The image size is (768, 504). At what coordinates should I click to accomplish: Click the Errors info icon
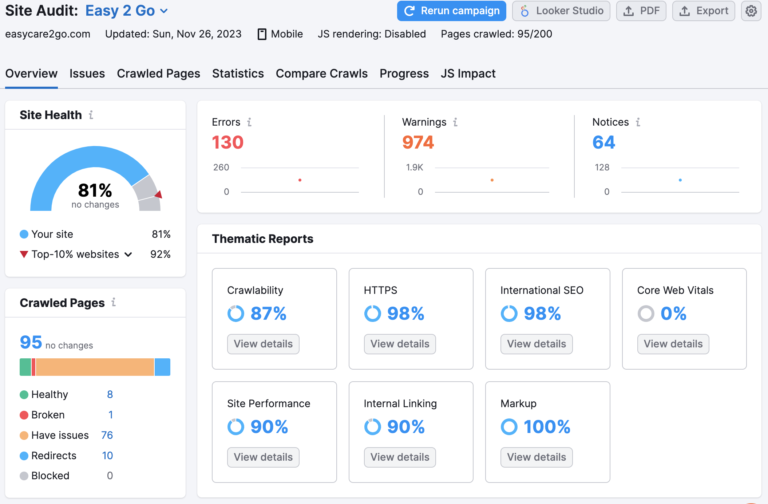click(249, 122)
